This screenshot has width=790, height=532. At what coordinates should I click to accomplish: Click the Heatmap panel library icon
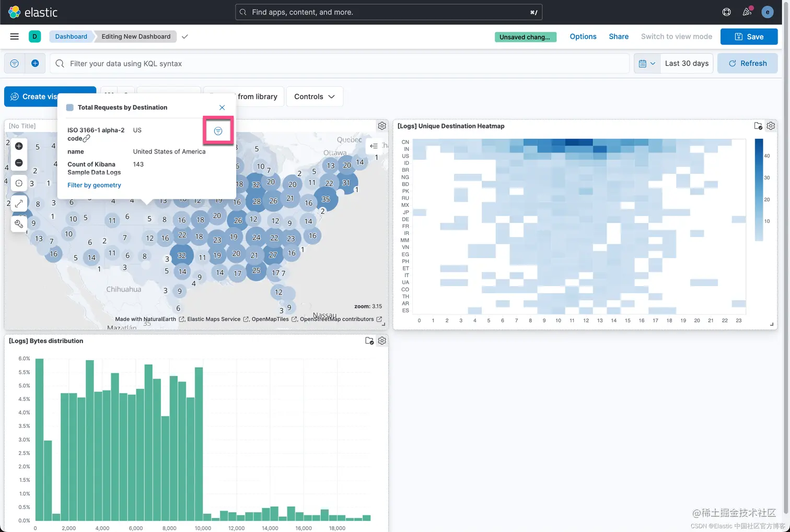(x=758, y=126)
